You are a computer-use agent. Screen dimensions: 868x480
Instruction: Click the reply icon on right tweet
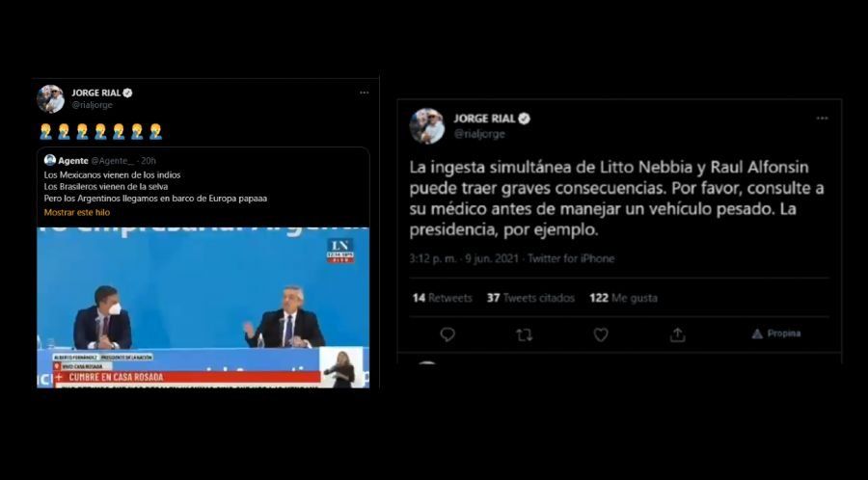448,334
